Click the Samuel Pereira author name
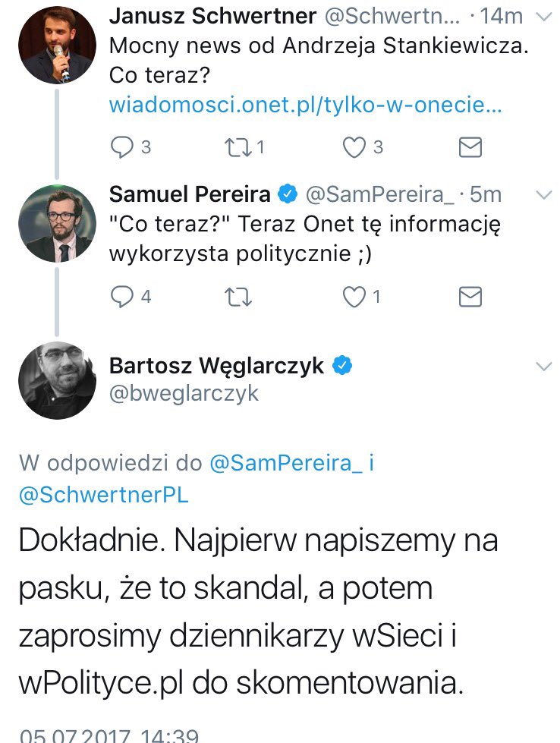 [190, 194]
